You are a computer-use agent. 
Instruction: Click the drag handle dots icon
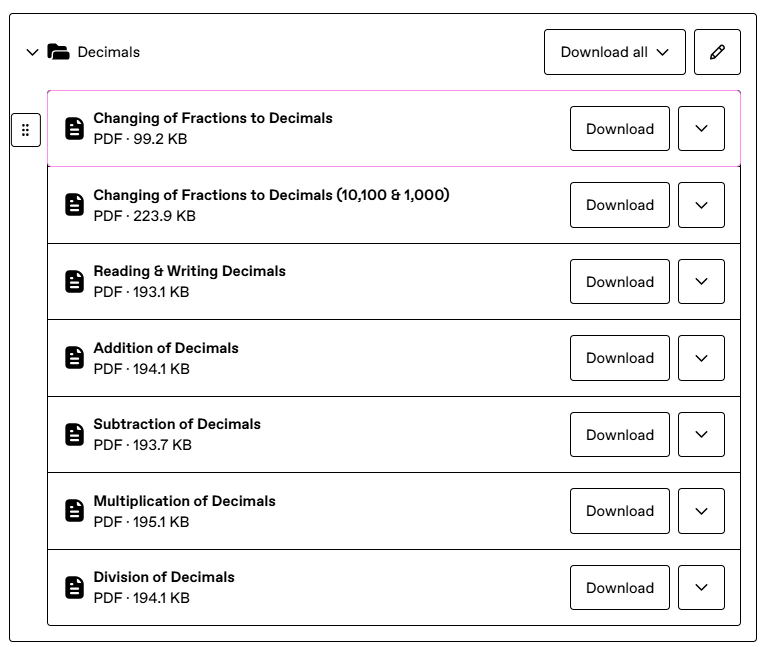coord(26,130)
